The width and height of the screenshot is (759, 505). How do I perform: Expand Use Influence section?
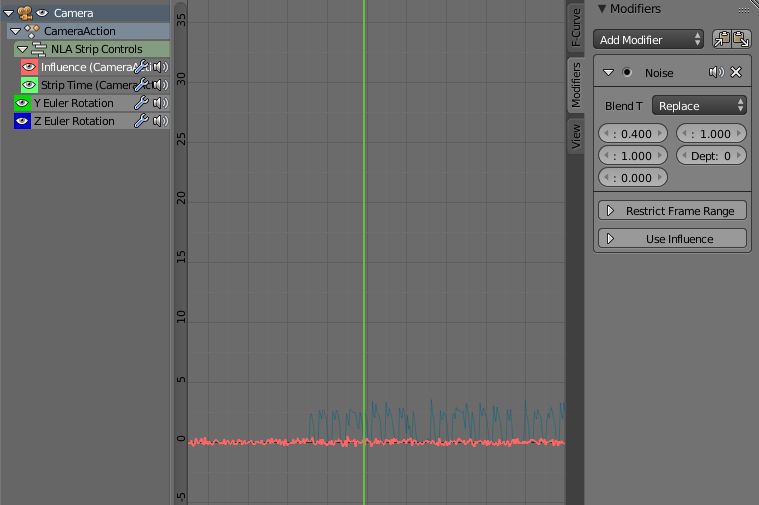click(672, 239)
